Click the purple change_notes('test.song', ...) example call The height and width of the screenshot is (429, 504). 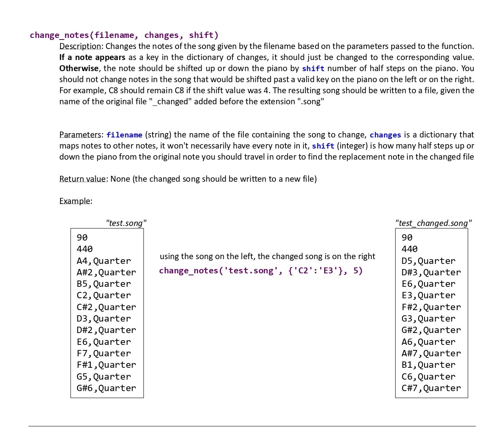260,271
